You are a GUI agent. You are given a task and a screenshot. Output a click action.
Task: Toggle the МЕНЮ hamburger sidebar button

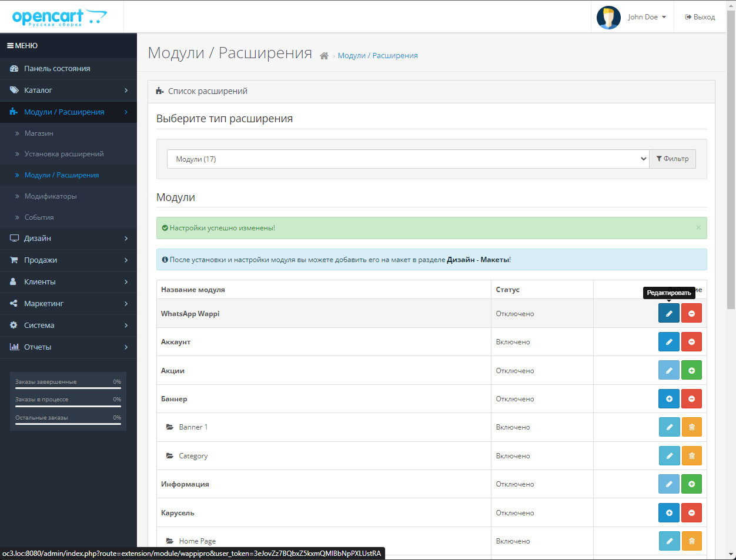click(22, 45)
